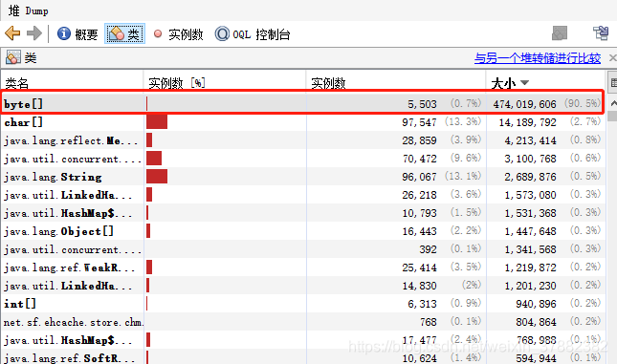Click the java.lang.String percentage bar
The width and height of the screenshot is (617, 364).
point(157,177)
